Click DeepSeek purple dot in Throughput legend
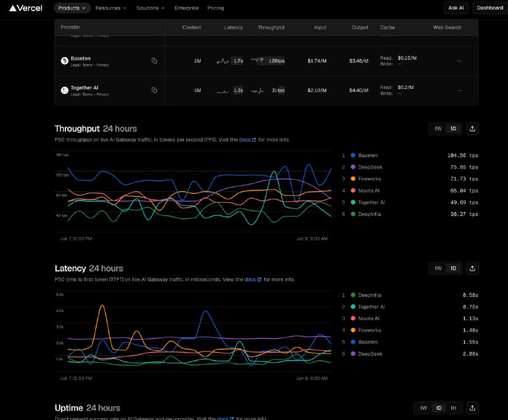This screenshot has height=420, width=508. [x=353, y=167]
